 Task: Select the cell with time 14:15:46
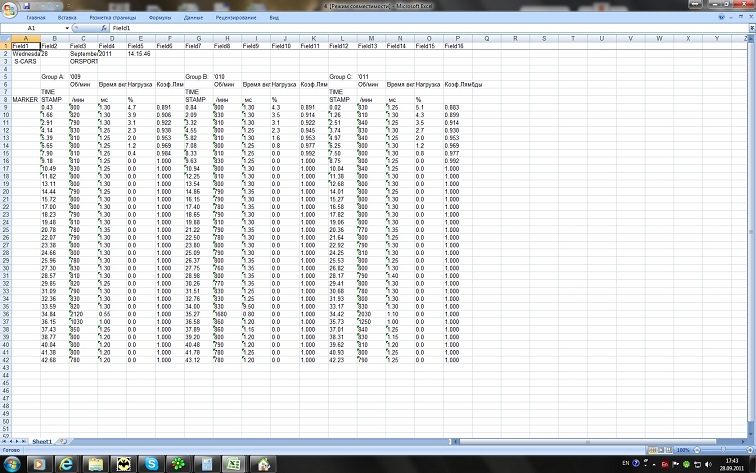(x=141, y=54)
